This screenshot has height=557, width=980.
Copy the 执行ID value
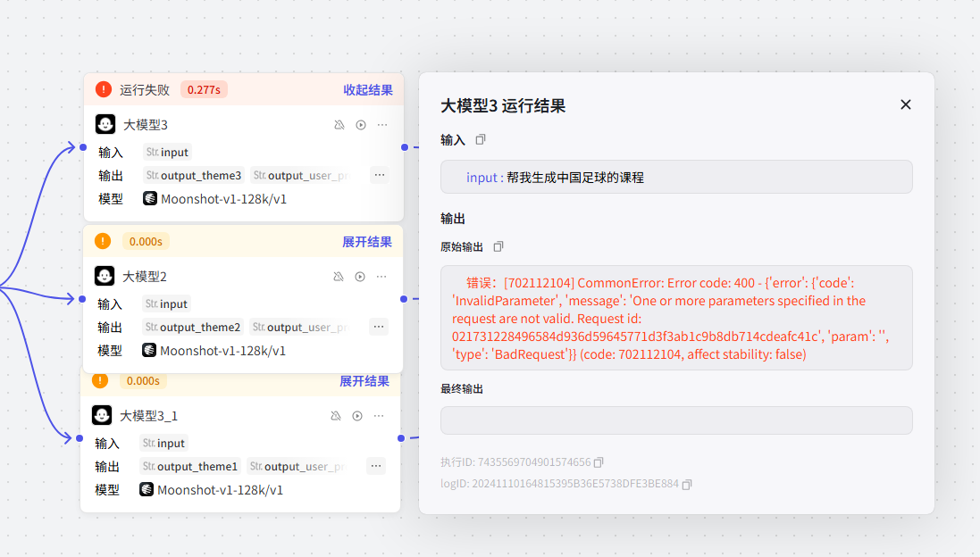tap(599, 462)
